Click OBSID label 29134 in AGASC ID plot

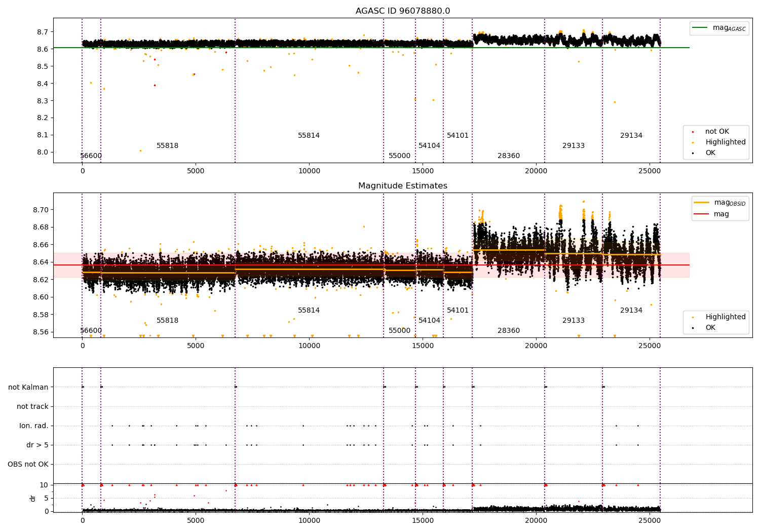pyautogui.click(x=631, y=135)
